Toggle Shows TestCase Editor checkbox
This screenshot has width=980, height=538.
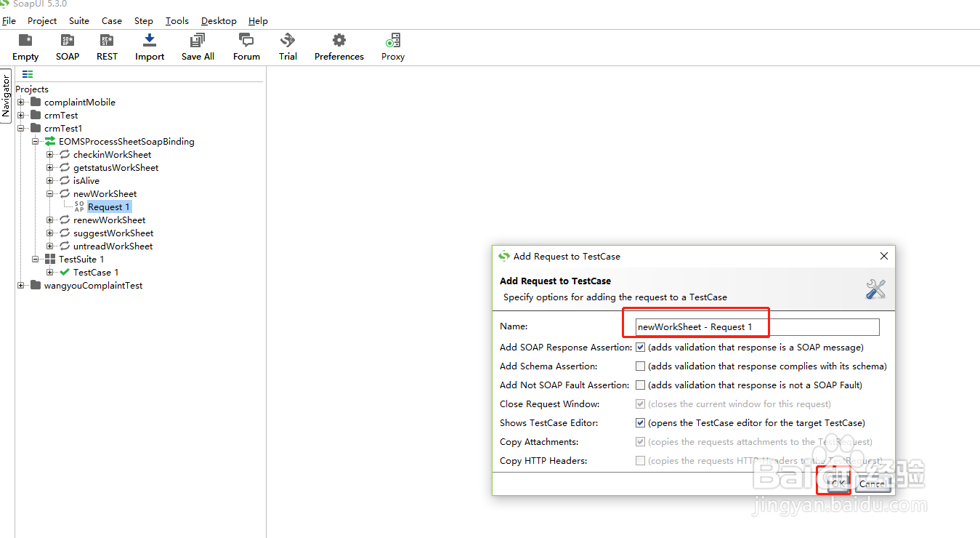coord(640,423)
